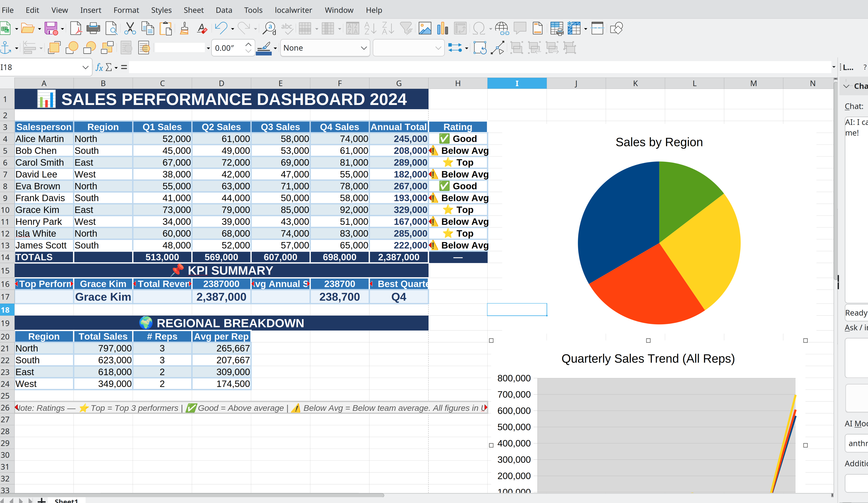Select row 18 header
Image resolution: width=868 pixels, height=503 pixels.
coord(5,310)
